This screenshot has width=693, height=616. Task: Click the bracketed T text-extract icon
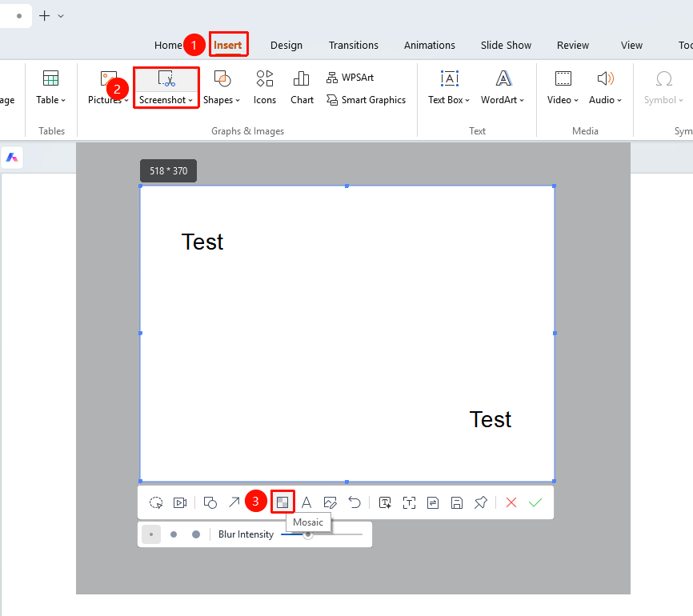pos(409,502)
